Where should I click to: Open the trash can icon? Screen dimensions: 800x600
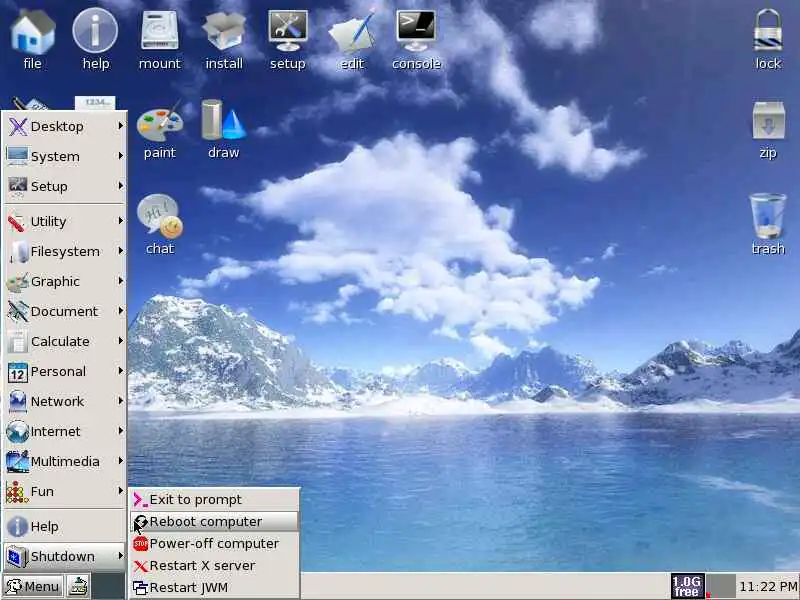click(x=768, y=223)
